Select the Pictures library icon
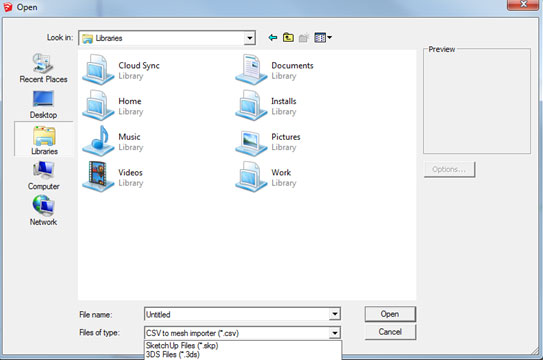This screenshot has height=363, width=543. coord(251,142)
